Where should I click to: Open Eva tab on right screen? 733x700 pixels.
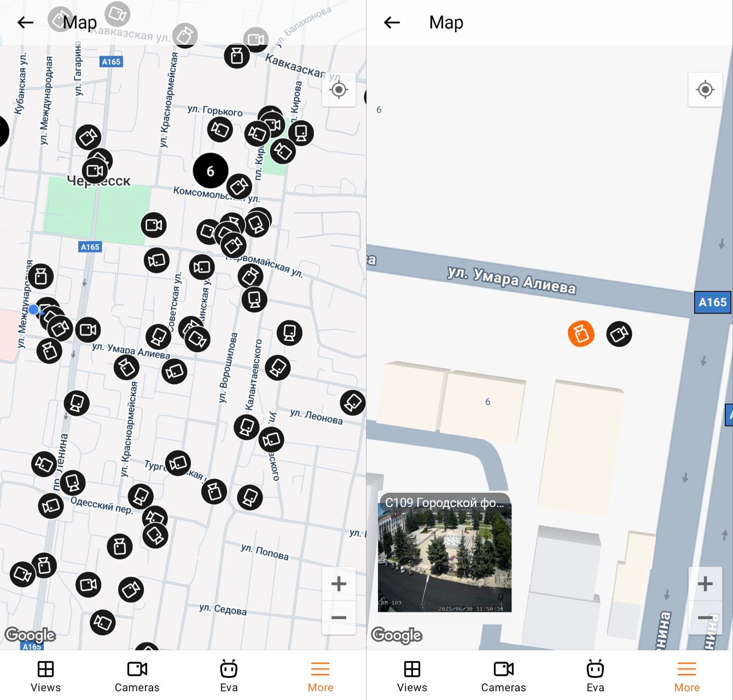tap(595, 676)
